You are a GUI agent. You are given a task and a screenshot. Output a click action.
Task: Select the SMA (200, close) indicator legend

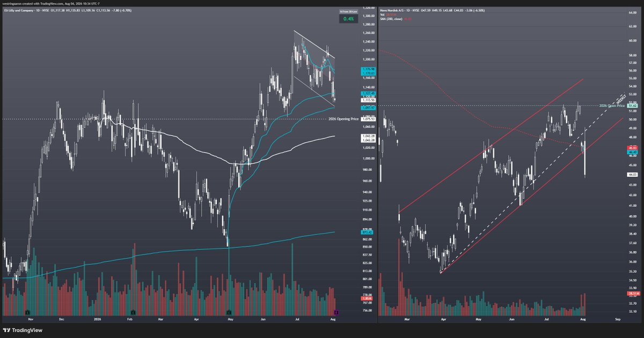point(392,19)
